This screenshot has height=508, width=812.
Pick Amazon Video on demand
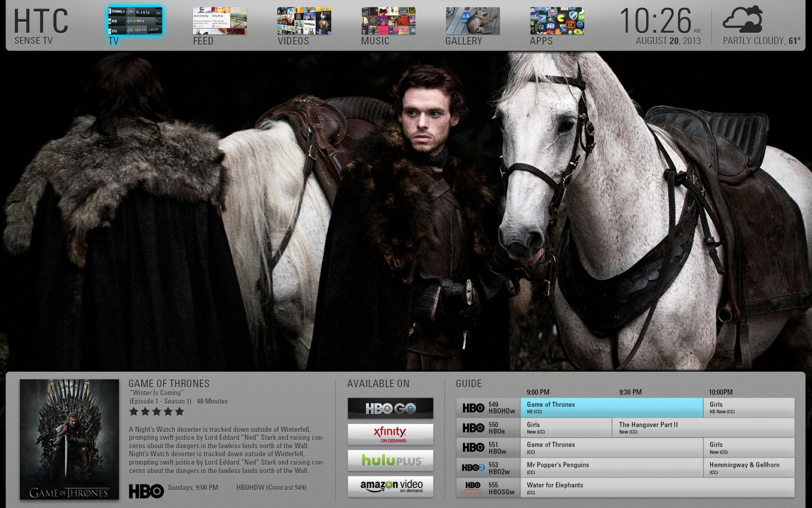[x=390, y=486]
